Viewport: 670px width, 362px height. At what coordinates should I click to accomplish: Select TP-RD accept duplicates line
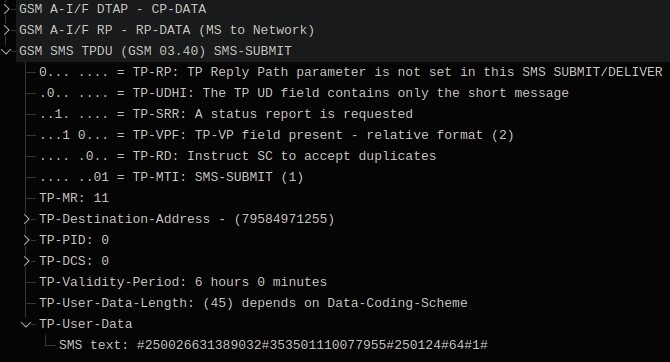pyautogui.click(x=238, y=156)
